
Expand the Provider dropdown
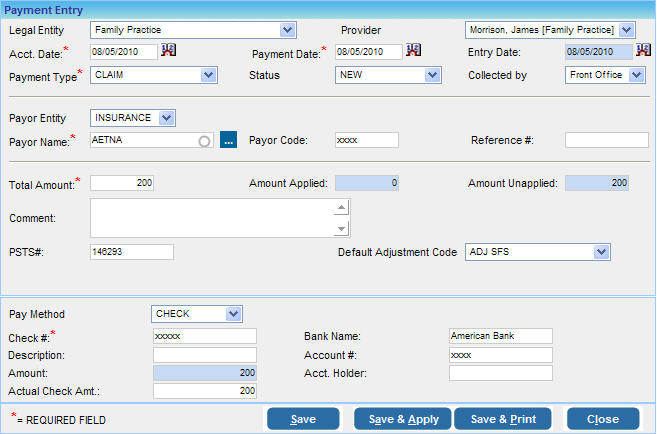coord(626,30)
